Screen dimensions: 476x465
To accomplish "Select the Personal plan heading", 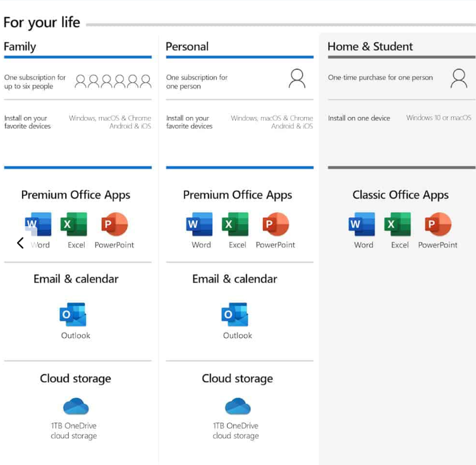I will [187, 46].
